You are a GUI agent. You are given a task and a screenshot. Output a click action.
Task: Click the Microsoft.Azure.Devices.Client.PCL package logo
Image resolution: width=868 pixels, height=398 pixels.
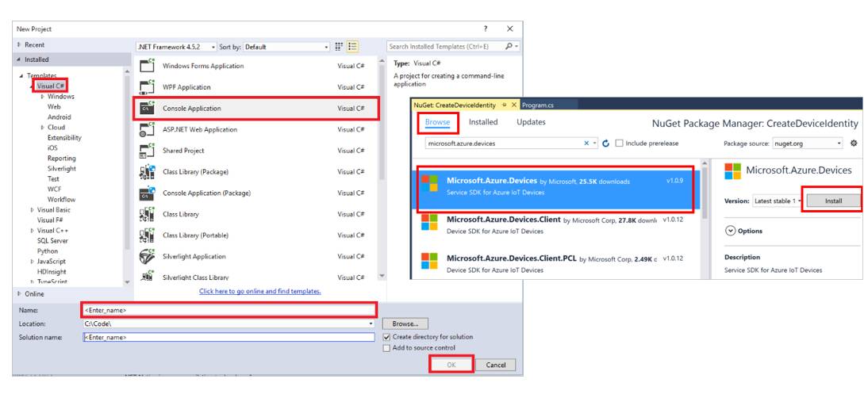coord(429,261)
